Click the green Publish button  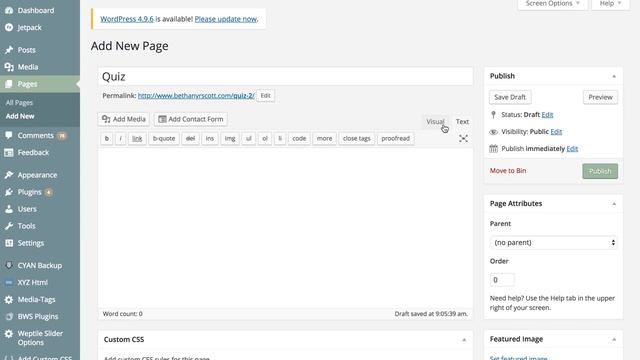(x=600, y=171)
